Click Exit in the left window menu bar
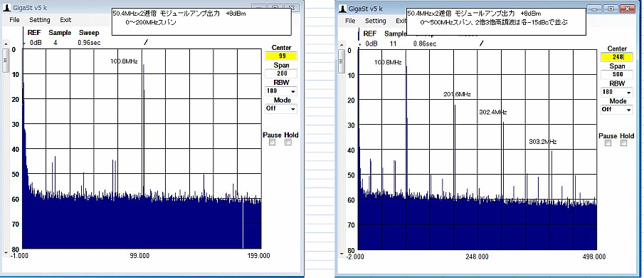The height and width of the screenshot is (278, 644). (x=65, y=20)
